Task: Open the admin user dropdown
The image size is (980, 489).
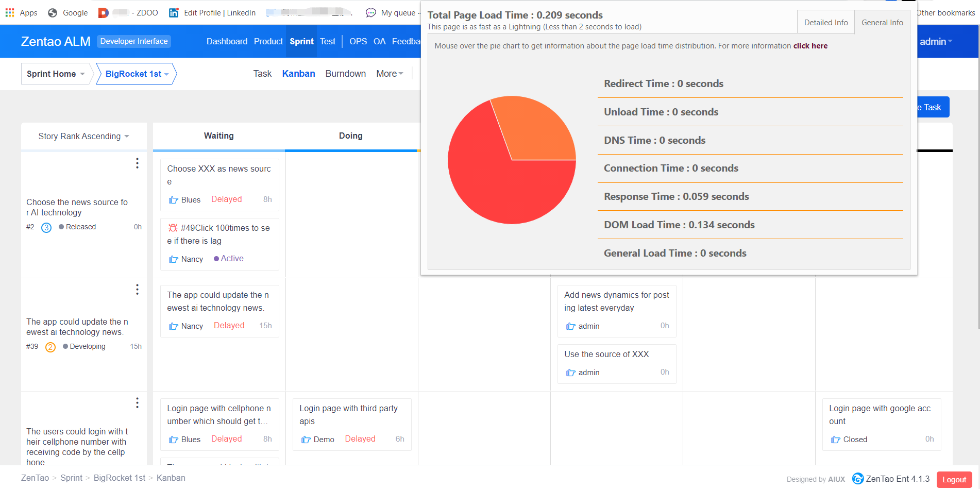Action: [936, 41]
